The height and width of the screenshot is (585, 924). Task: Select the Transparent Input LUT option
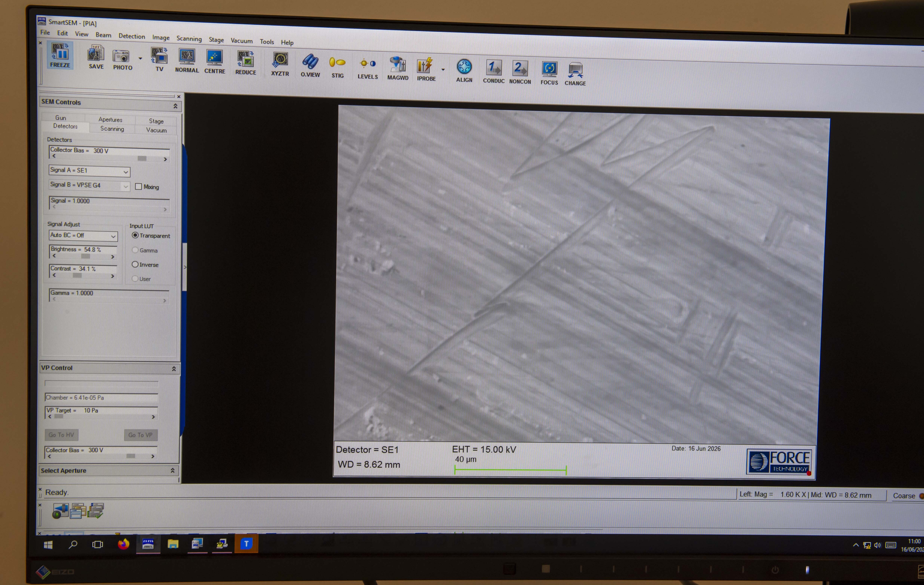tap(135, 235)
